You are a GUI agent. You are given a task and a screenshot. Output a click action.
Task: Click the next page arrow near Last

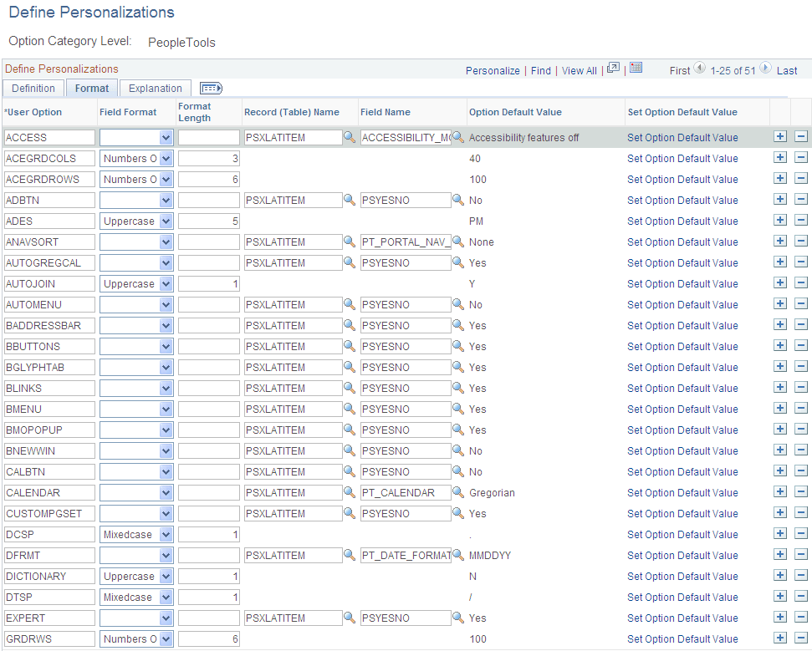coord(764,70)
